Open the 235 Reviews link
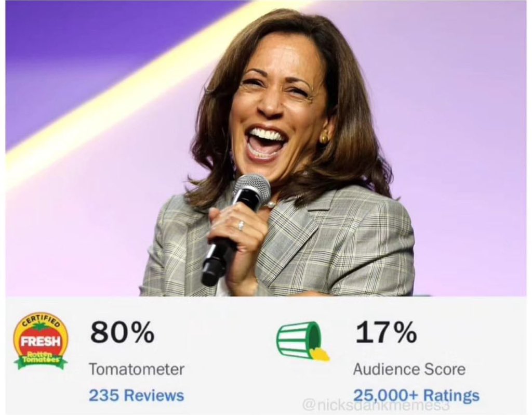This screenshot has width=532, height=415. tap(136, 396)
